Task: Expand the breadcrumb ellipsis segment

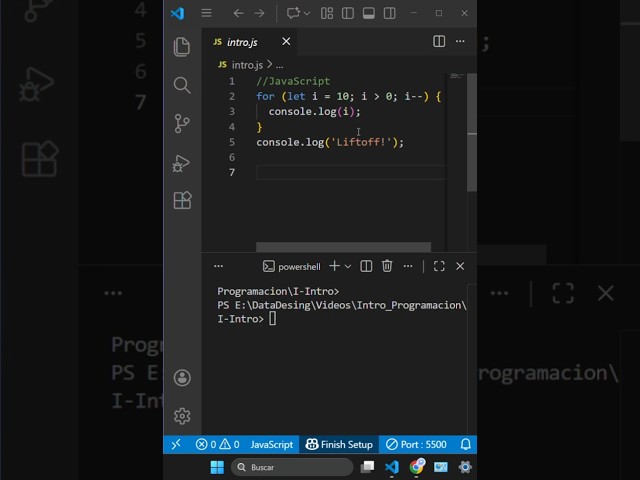Action: (280, 65)
